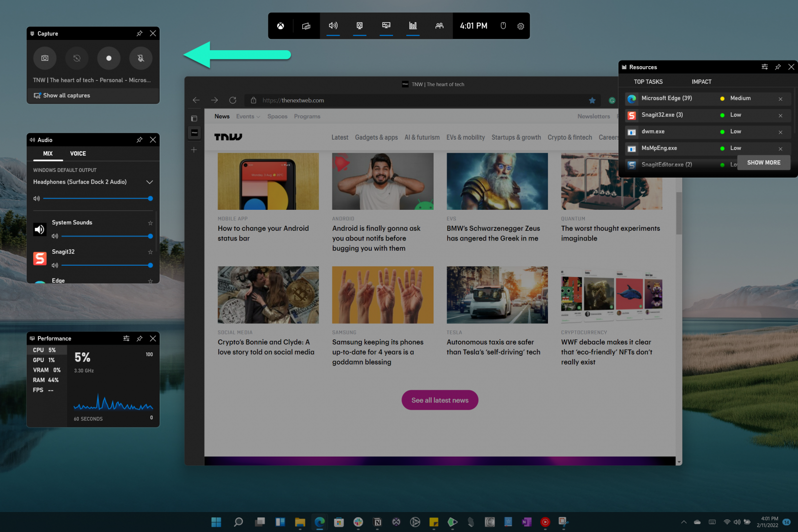798x532 pixels.
Task: Open the Events dropdown on TNW
Action: coord(248,116)
